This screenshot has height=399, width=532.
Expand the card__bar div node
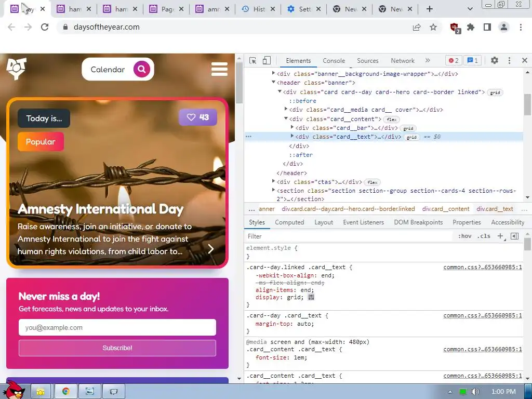292,127
